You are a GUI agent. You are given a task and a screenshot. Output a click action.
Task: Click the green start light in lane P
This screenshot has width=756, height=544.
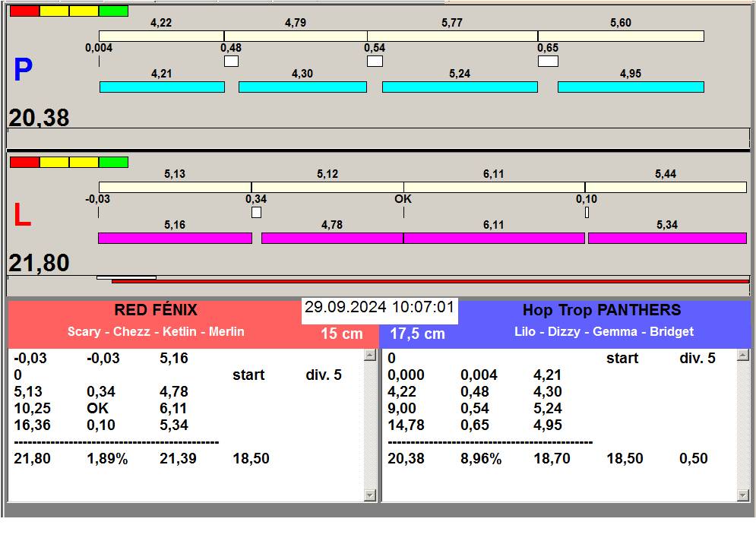113,11
